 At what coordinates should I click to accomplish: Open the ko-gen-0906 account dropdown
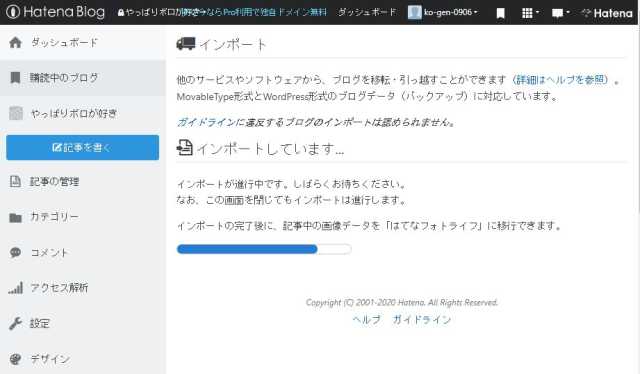[x=450, y=12]
